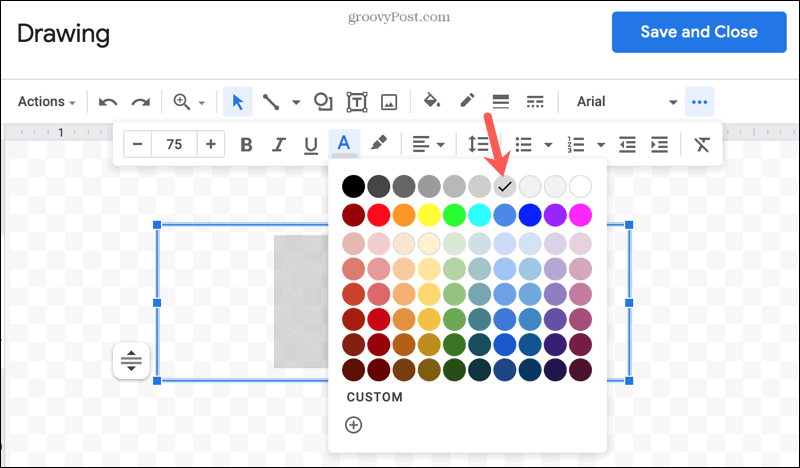The image size is (800, 468).
Task: Expand the Zoom dropdown arrow
Action: tap(202, 103)
